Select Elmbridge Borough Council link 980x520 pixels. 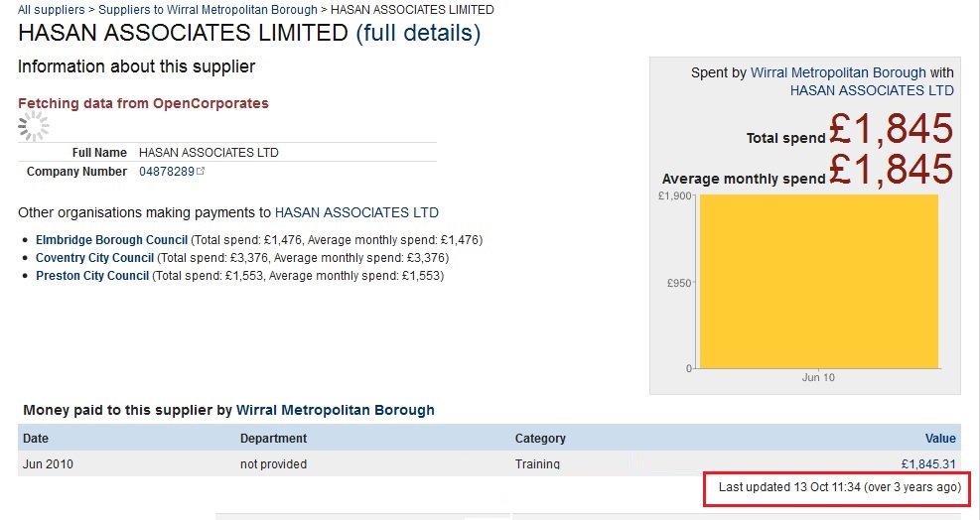(111, 240)
